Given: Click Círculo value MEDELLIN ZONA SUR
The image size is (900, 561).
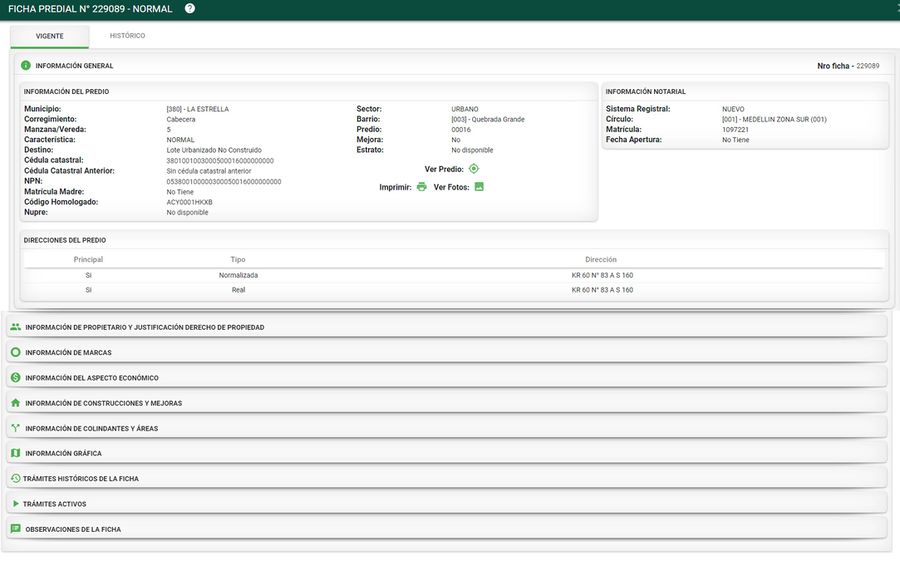Looking at the screenshot, I should click(x=774, y=119).
